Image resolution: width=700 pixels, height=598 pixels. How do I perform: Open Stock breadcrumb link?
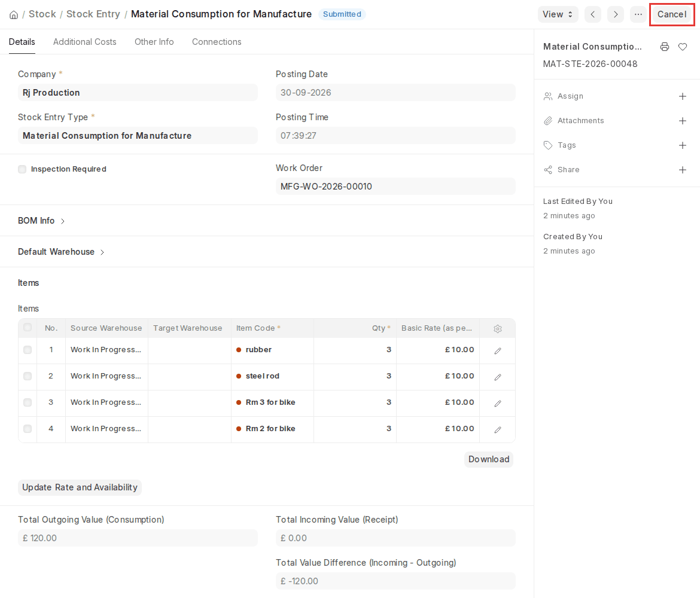(42, 14)
